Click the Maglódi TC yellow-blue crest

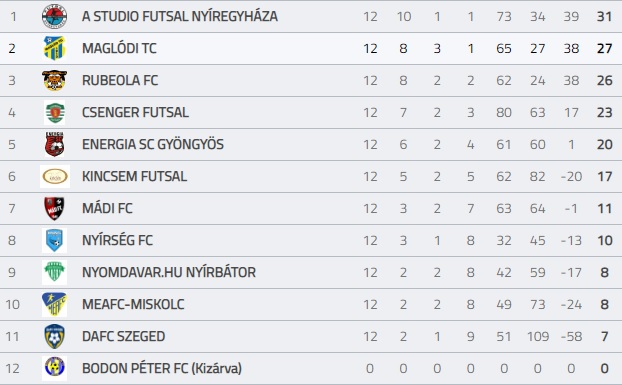pyautogui.click(x=54, y=48)
